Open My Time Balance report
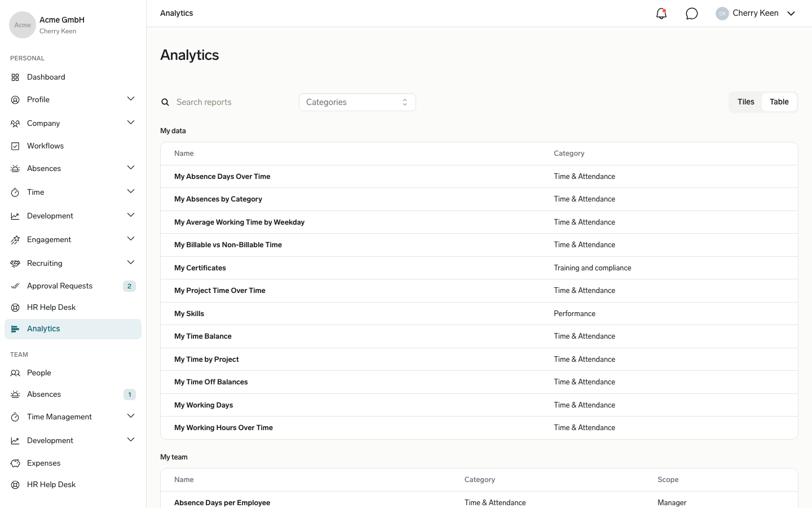The width and height of the screenshot is (812, 508). pyautogui.click(x=203, y=336)
